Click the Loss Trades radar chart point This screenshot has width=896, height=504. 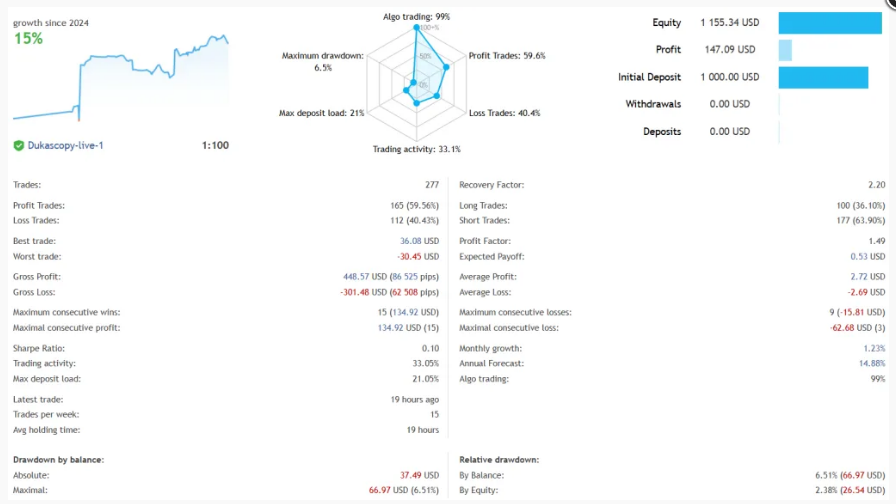tap(437, 96)
